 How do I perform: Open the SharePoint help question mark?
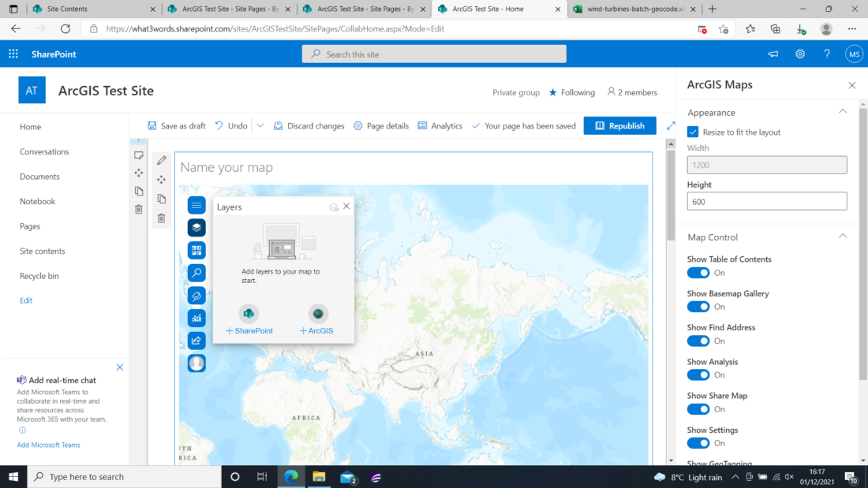point(827,54)
